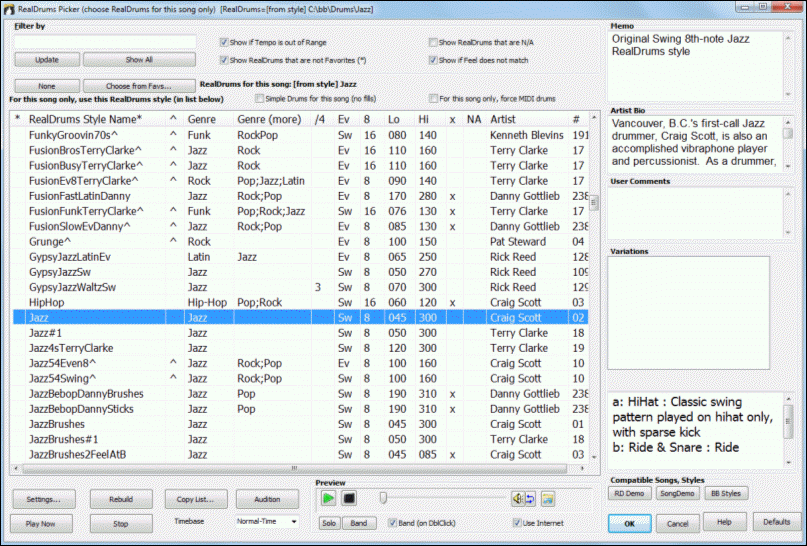Select the GypsyJazzLatinEv row
The width and height of the screenshot is (807, 546).
click(x=300, y=257)
